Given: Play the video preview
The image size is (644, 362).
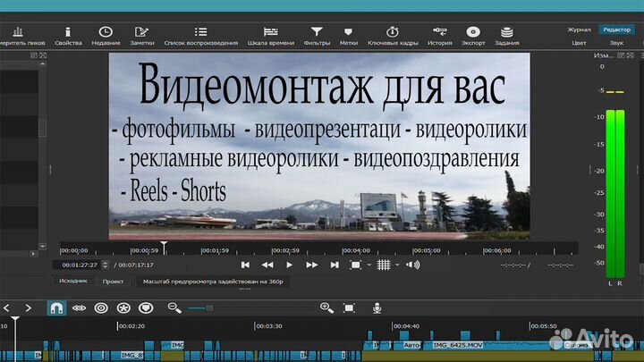Looking at the screenshot, I should coord(289,265).
